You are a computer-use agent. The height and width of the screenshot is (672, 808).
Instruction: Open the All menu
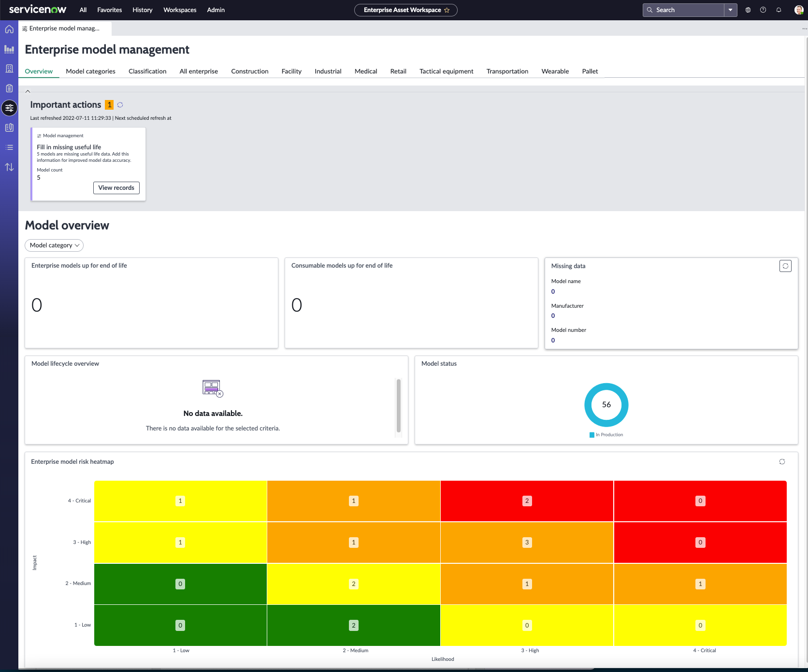point(83,10)
